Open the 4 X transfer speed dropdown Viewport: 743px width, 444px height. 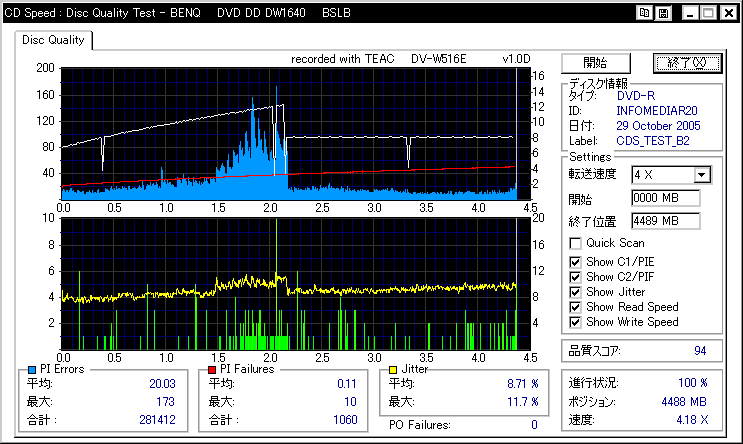(702, 175)
